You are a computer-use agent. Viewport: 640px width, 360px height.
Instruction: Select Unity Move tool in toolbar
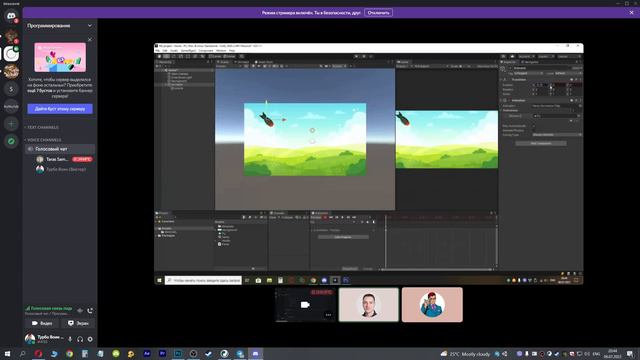[166, 56]
